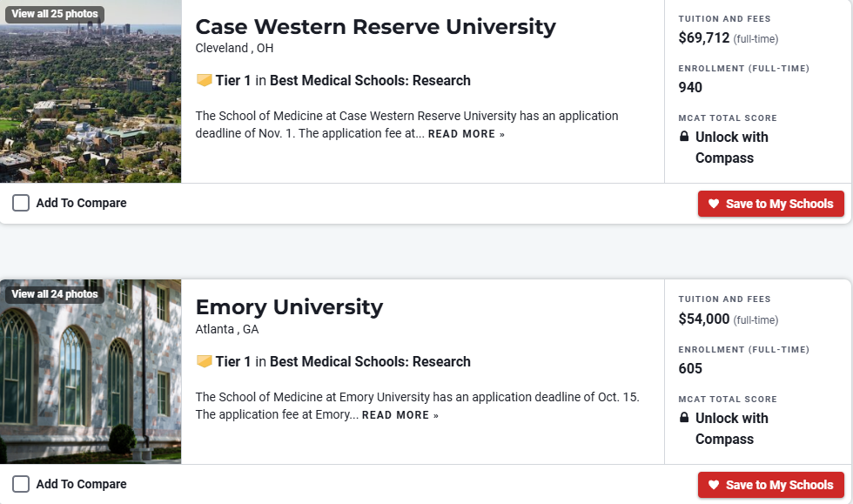The image size is (853, 504).
Task: Check Add To Compare for Emory University
Action: pyautogui.click(x=21, y=484)
